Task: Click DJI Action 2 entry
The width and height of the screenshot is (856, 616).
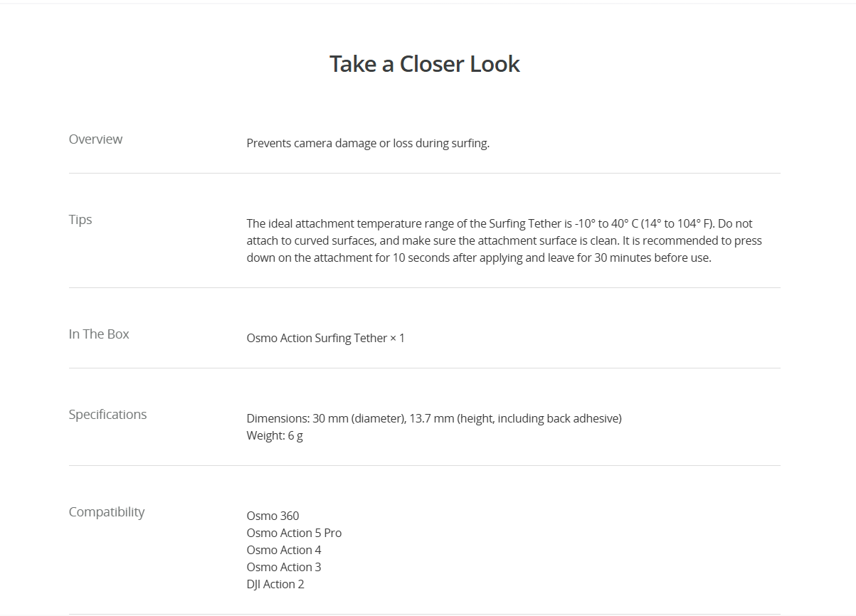Action: click(275, 584)
